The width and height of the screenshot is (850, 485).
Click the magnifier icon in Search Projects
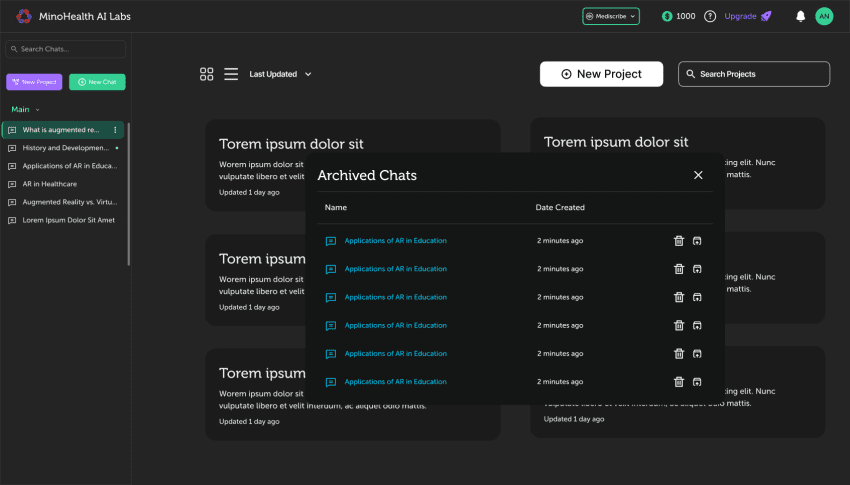coord(690,74)
